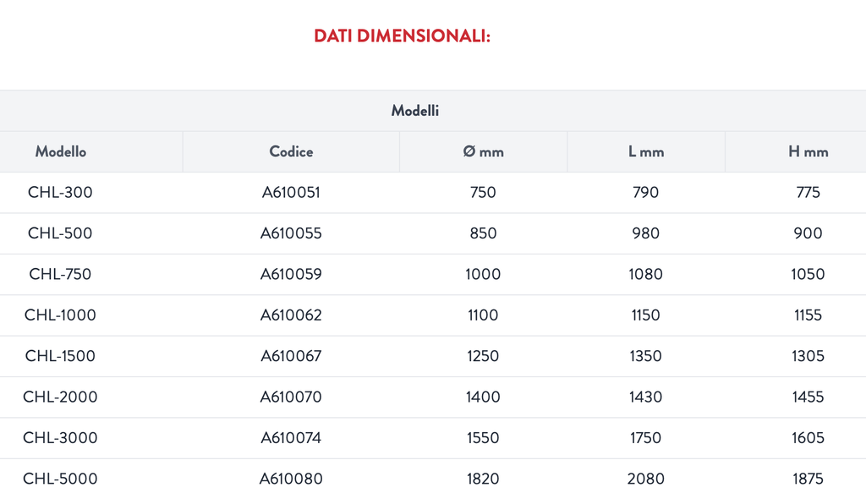Image resolution: width=866 pixels, height=504 pixels.
Task: Click code A610051
Action: click(291, 192)
